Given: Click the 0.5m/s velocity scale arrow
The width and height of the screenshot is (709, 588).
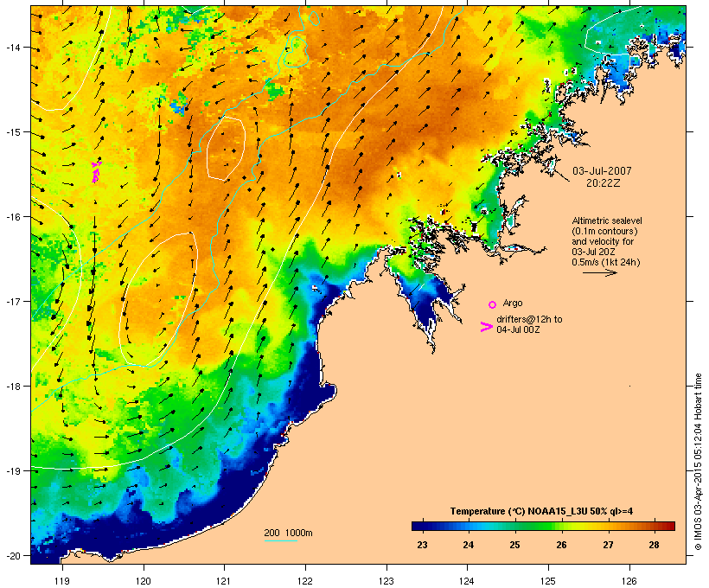Looking at the screenshot, I should point(599,272).
